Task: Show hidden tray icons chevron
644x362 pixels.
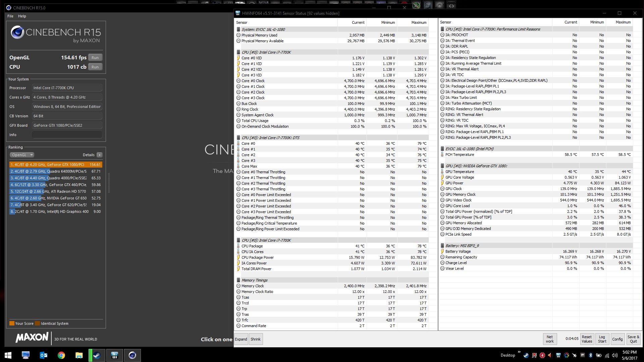Action: coord(519,352)
